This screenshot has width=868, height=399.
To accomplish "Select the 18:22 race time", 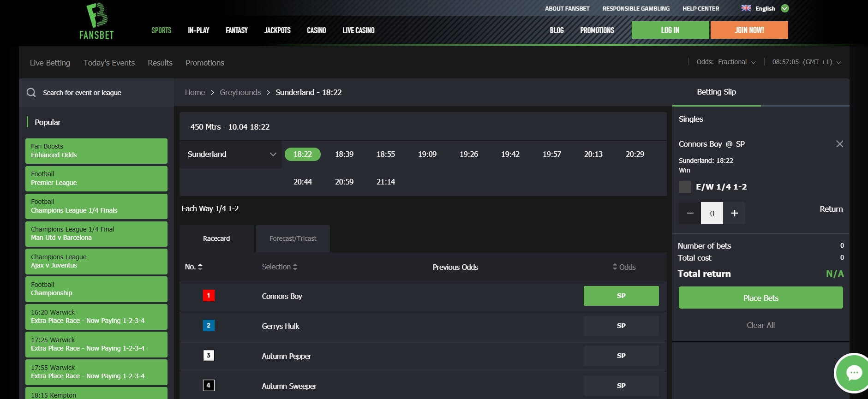I will [x=303, y=154].
